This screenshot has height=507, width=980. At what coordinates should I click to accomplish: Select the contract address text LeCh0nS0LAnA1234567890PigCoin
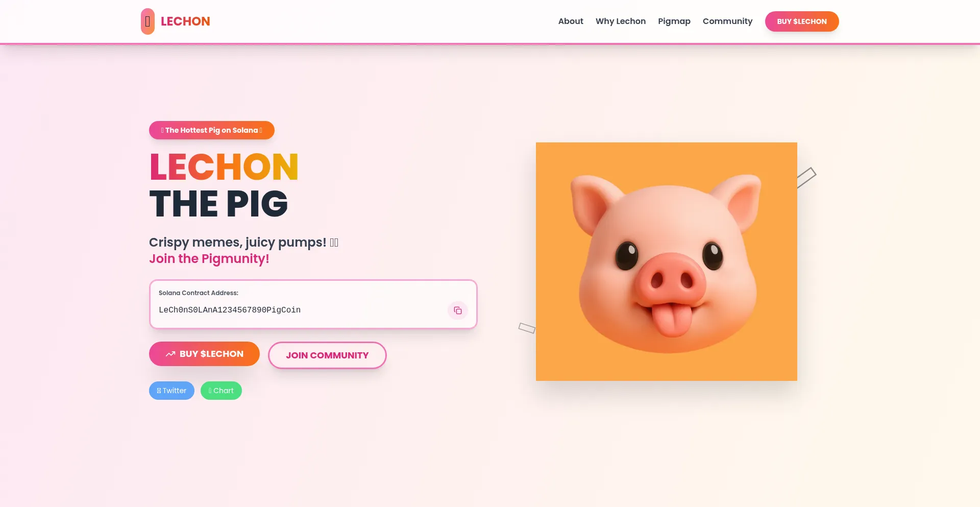(230, 310)
